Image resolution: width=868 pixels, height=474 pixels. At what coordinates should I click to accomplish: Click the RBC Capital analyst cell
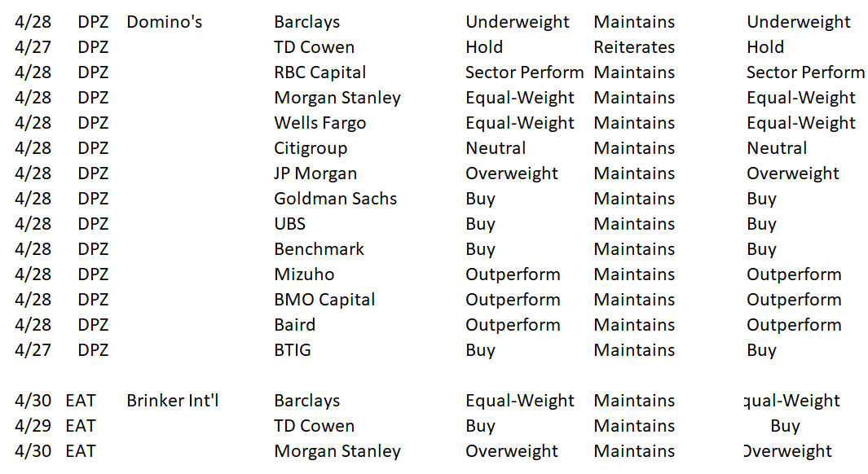click(320, 72)
